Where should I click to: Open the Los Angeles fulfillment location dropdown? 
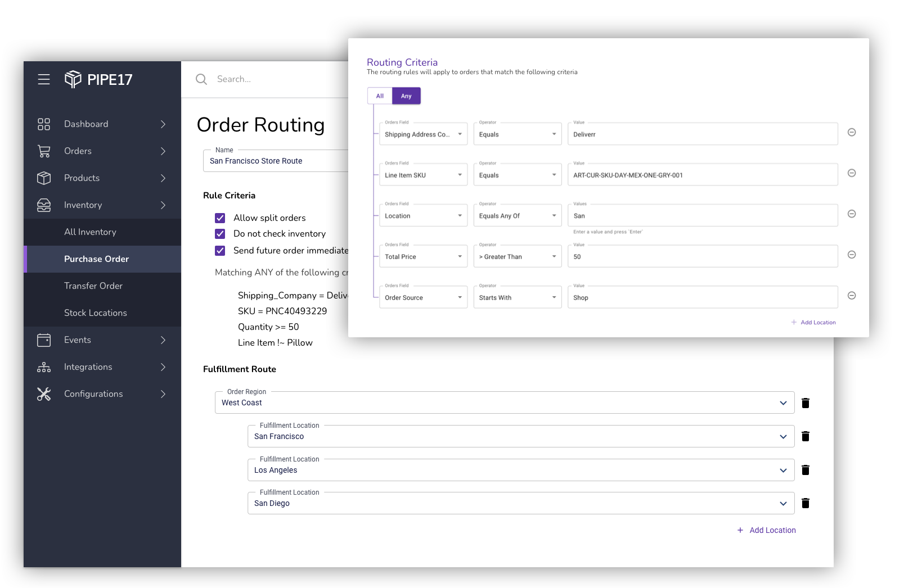click(x=521, y=470)
